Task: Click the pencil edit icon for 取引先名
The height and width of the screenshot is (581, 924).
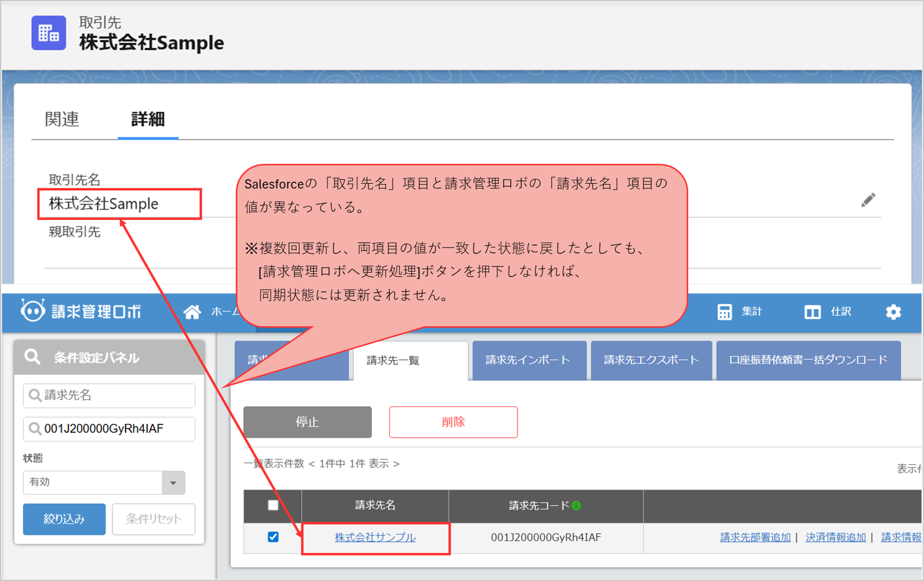Action: tap(868, 200)
